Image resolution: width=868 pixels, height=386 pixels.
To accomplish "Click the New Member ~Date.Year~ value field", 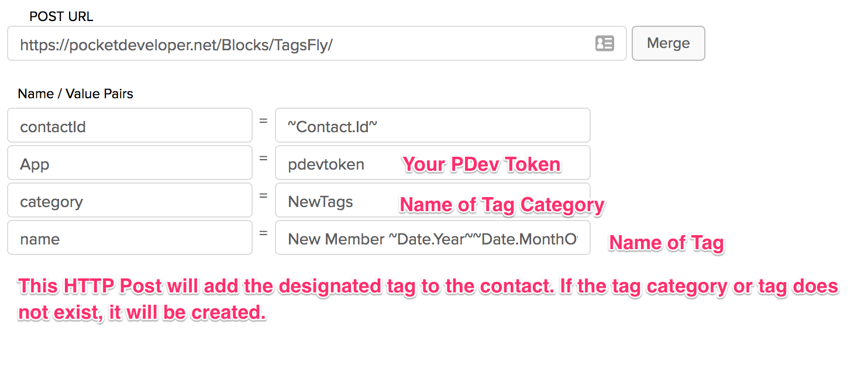I will tap(432, 237).
